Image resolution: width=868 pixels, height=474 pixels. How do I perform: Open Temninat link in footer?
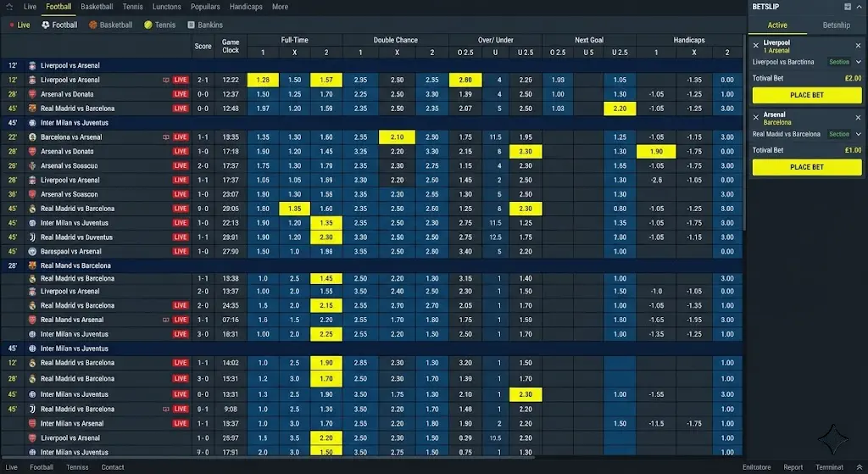[829, 467]
